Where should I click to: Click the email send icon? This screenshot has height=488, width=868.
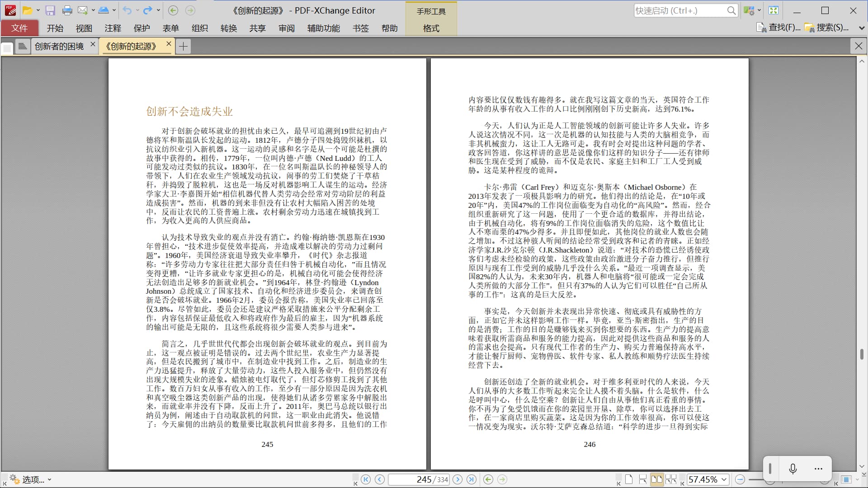tap(82, 10)
